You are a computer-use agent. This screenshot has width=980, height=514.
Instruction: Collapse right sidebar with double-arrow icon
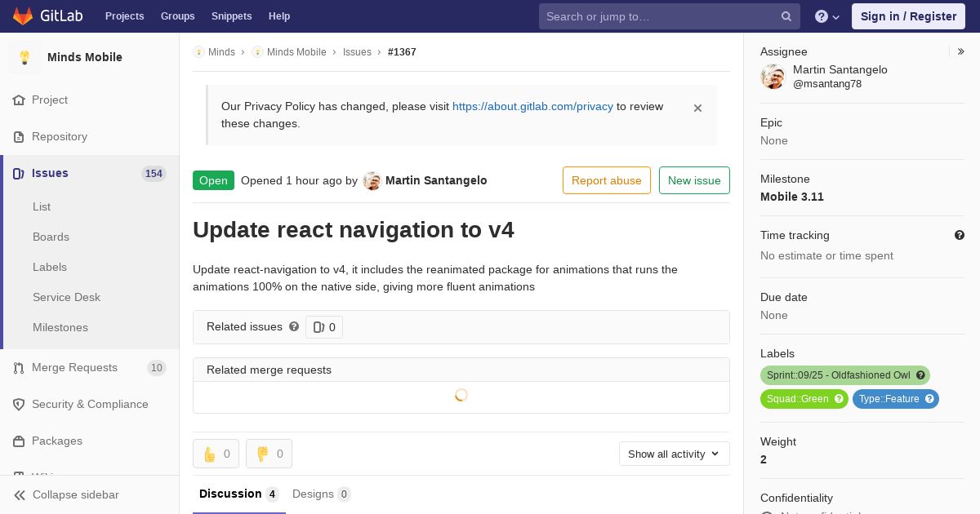coord(961,51)
